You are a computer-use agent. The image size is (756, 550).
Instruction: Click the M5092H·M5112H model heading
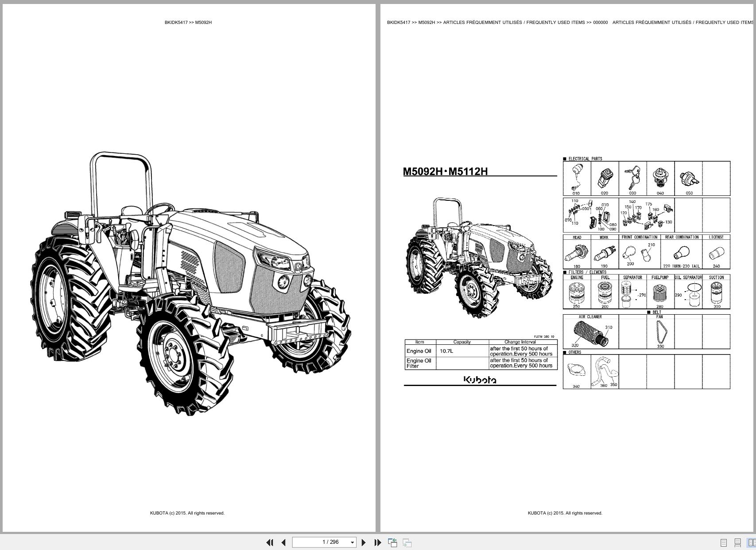[446, 171]
